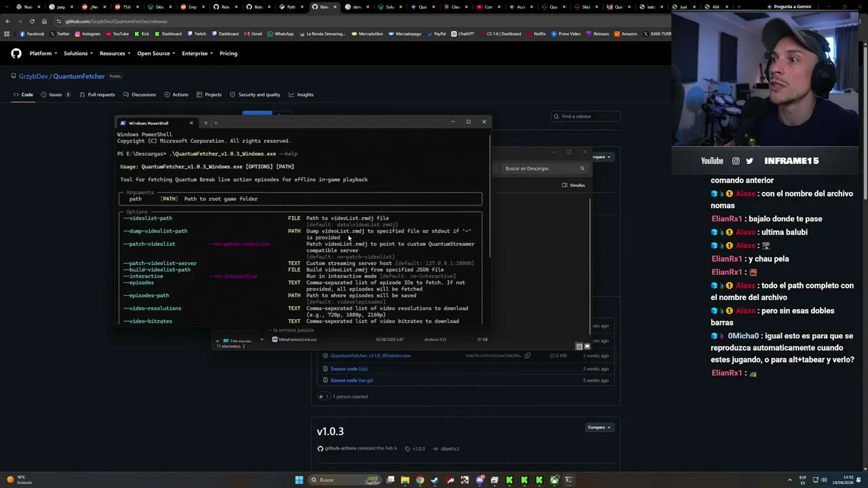Click the Find a release search field
The image size is (868, 488).
pyautogui.click(x=585, y=117)
